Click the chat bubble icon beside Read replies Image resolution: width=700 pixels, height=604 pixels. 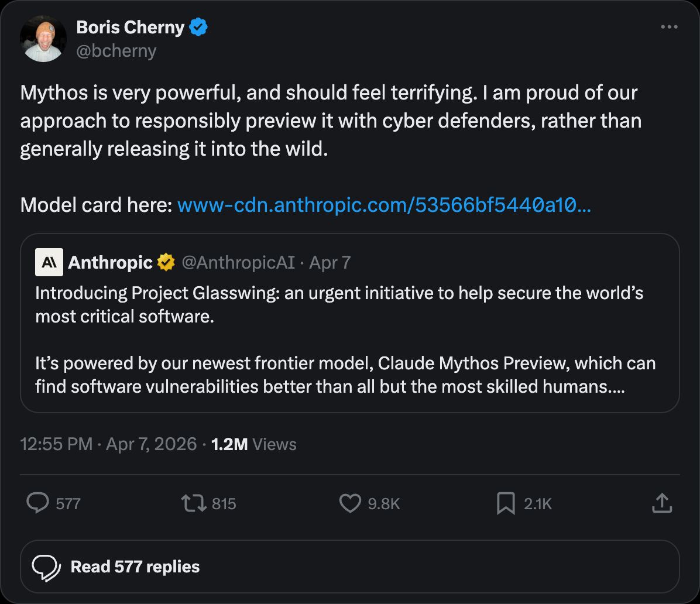[46, 567]
